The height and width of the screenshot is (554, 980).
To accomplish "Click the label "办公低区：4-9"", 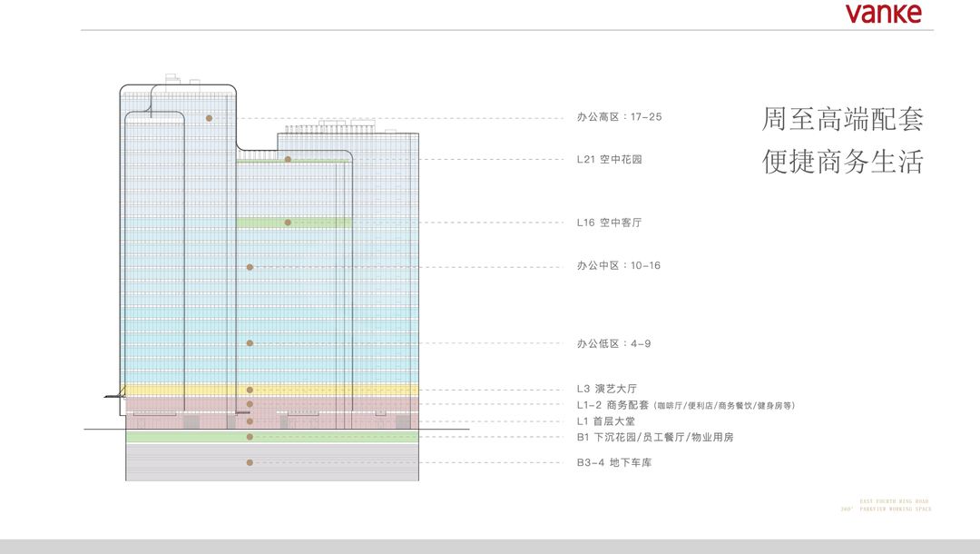I will pos(613,344).
